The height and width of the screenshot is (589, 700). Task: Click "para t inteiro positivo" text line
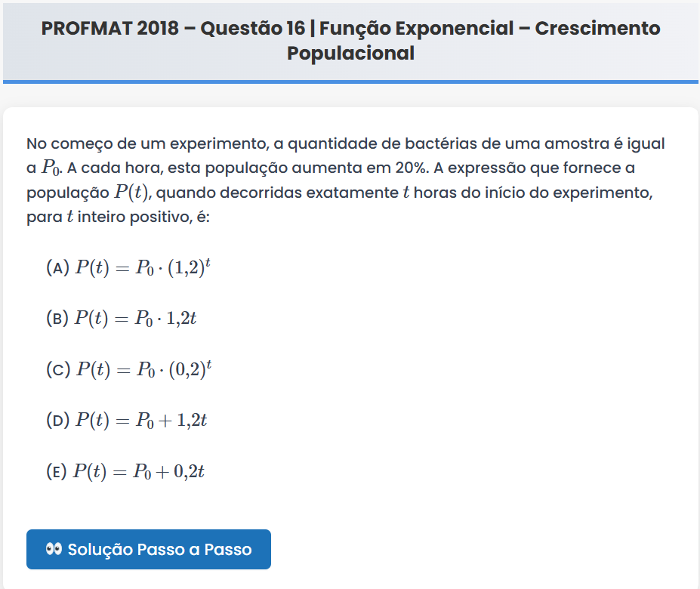coord(120,217)
